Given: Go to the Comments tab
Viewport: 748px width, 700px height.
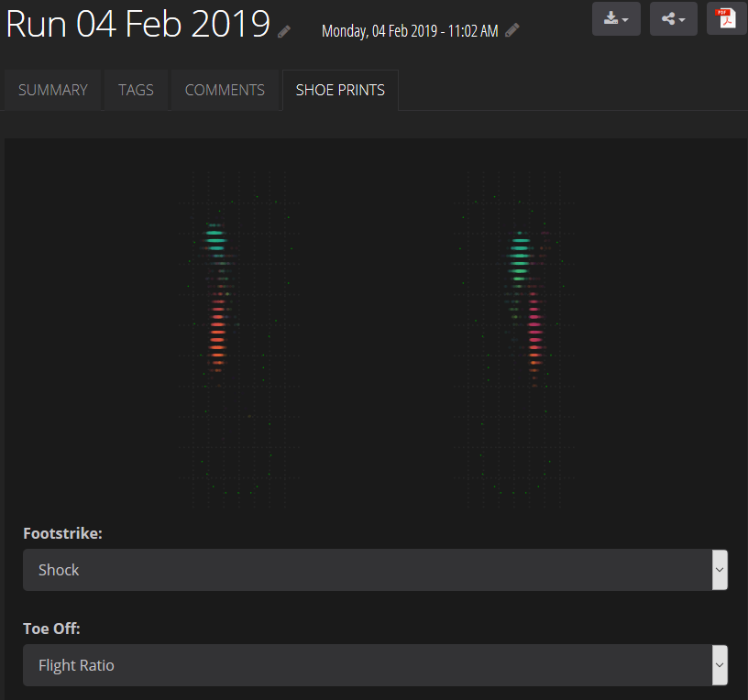Looking at the screenshot, I should 225,90.
